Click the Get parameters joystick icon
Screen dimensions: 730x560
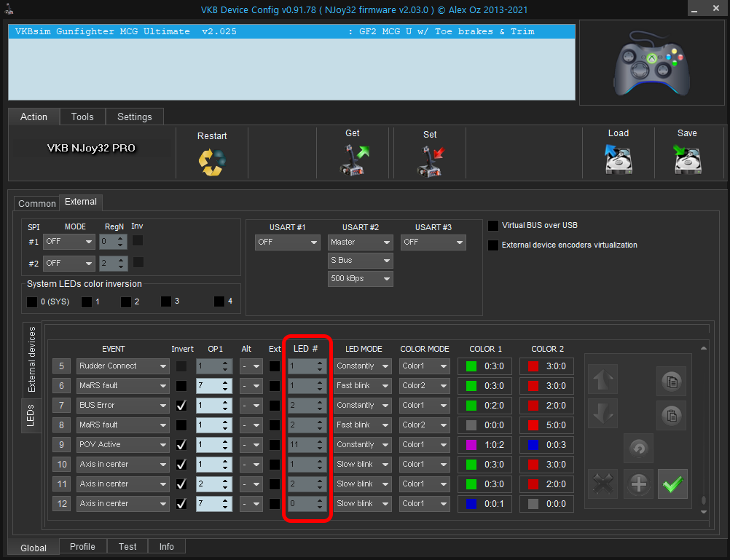[353, 160]
